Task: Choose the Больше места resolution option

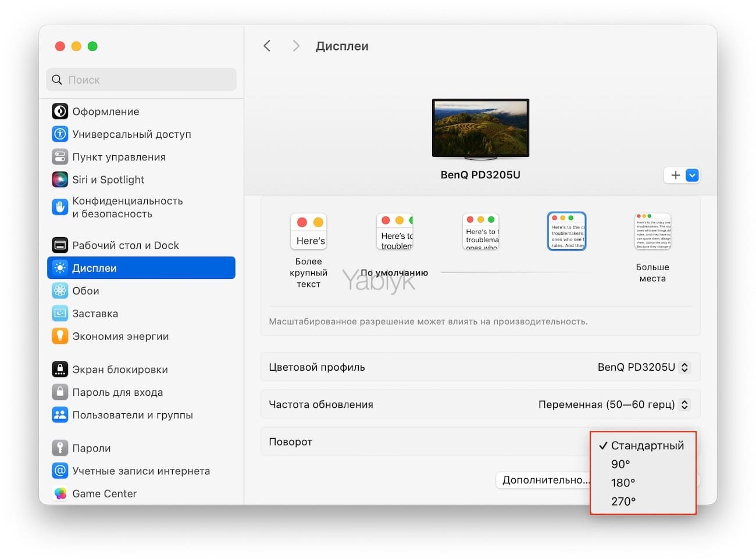Action: coord(652,231)
